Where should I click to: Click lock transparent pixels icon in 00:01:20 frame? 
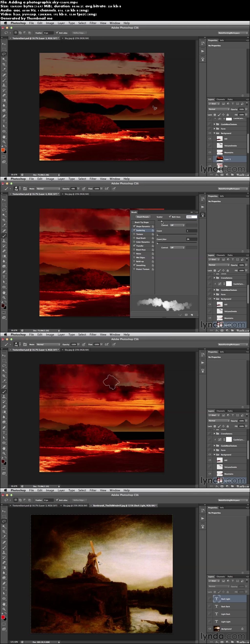pos(215,115)
